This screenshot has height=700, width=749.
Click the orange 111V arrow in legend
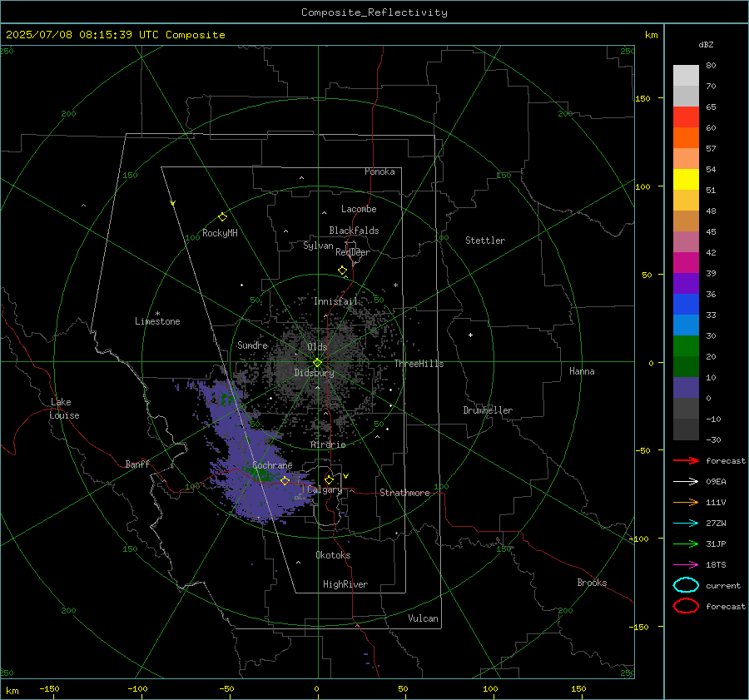tap(686, 502)
